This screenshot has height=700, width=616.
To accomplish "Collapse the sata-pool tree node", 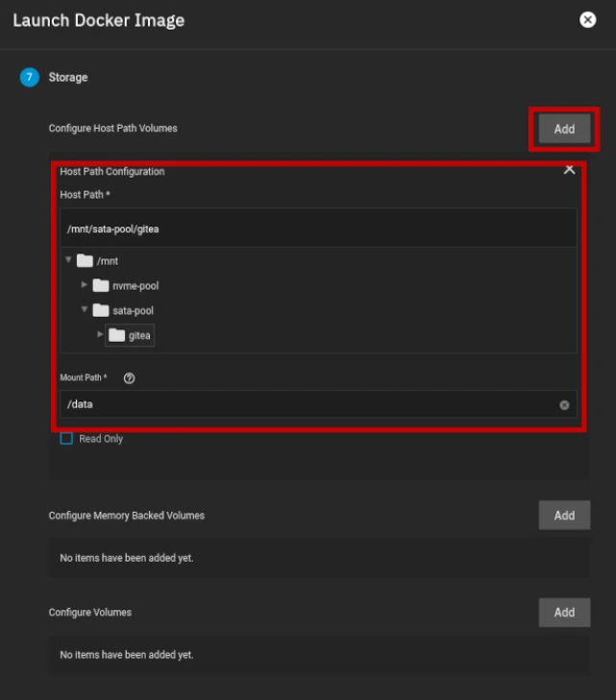I will [85, 310].
